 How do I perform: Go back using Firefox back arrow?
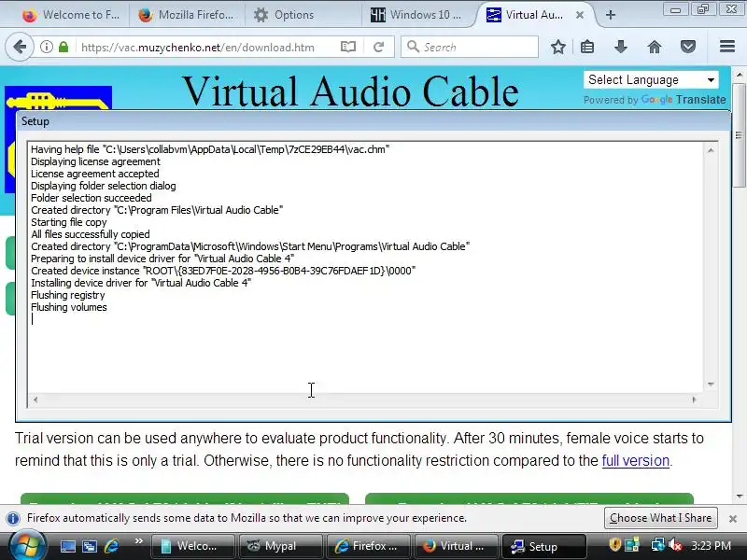pyautogui.click(x=20, y=47)
